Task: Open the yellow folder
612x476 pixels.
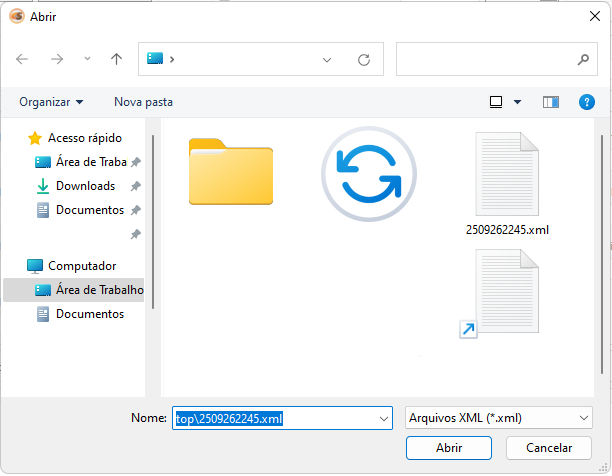Action: tap(231, 172)
